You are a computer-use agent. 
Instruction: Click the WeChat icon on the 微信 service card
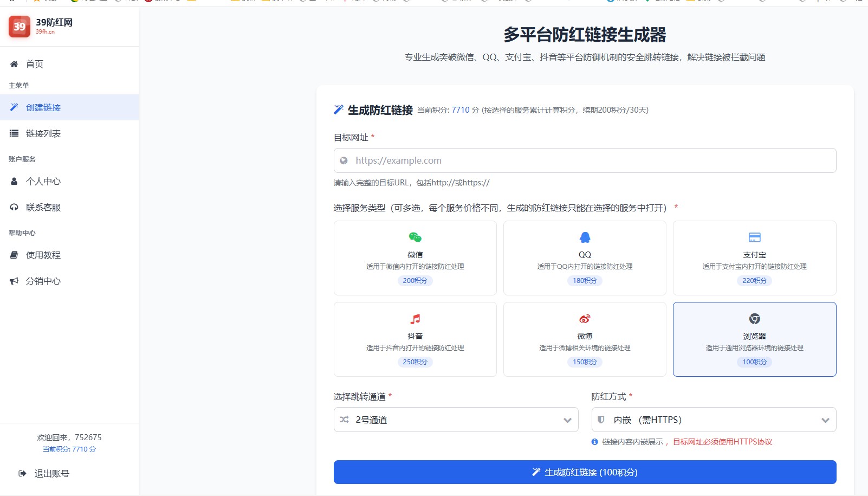point(415,237)
